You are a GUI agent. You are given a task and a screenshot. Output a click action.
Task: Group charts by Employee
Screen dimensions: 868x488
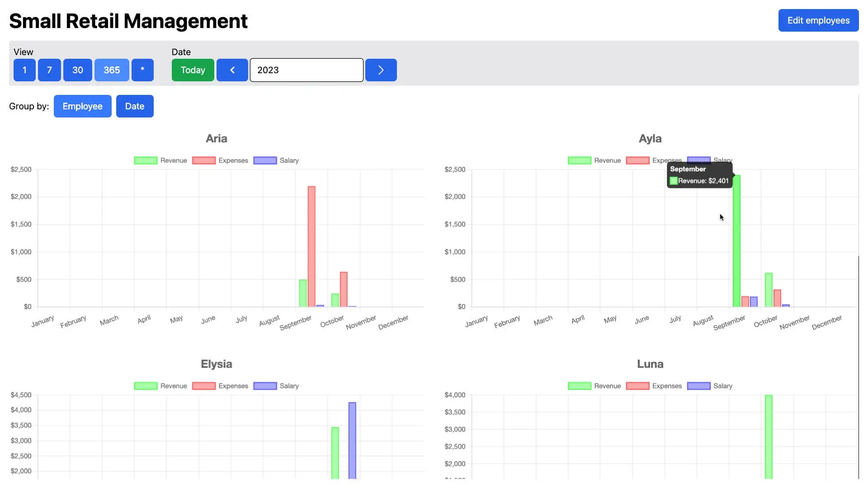[82, 106]
